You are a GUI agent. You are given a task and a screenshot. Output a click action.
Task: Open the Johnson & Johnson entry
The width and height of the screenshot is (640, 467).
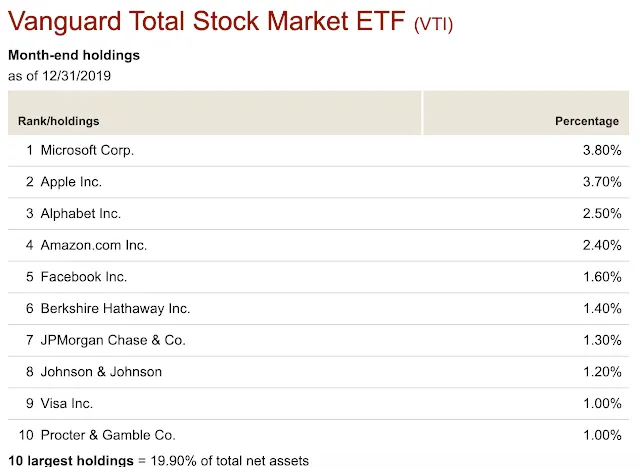pyautogui.click(x=101, y=372)
